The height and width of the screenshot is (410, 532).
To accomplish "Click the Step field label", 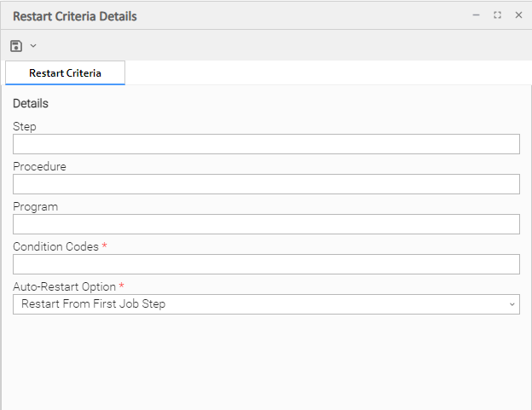I will pyautogui.click(x=25, y=127).
